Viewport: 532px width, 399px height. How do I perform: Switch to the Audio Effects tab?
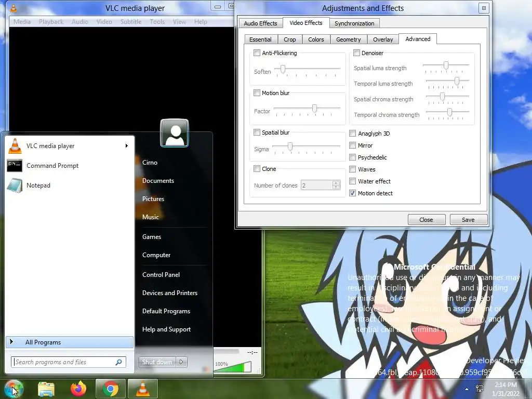(260, 23)
